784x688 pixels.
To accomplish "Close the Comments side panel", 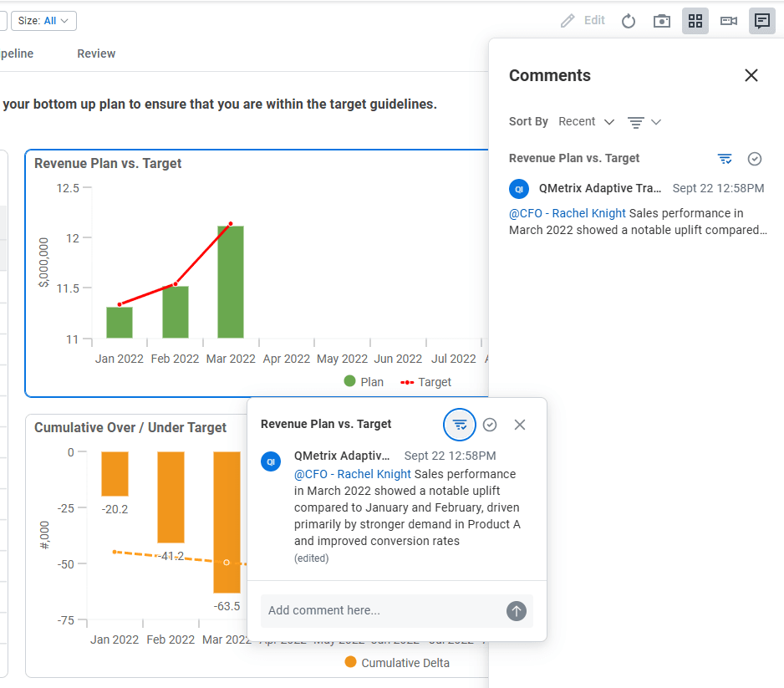I will pyautogui.click(x=751, y=75).
